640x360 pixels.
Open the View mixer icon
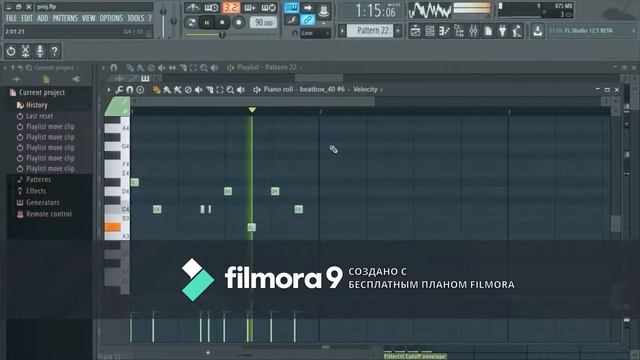(x=473, y=31)
